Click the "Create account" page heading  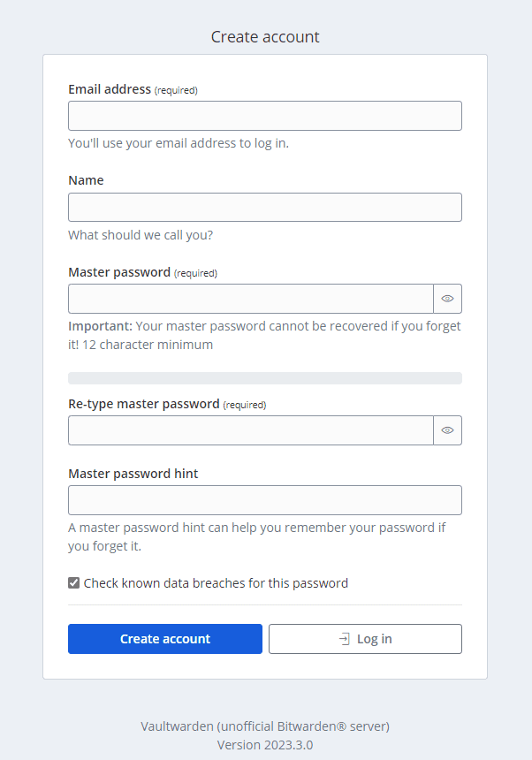(x=265, y=37)
